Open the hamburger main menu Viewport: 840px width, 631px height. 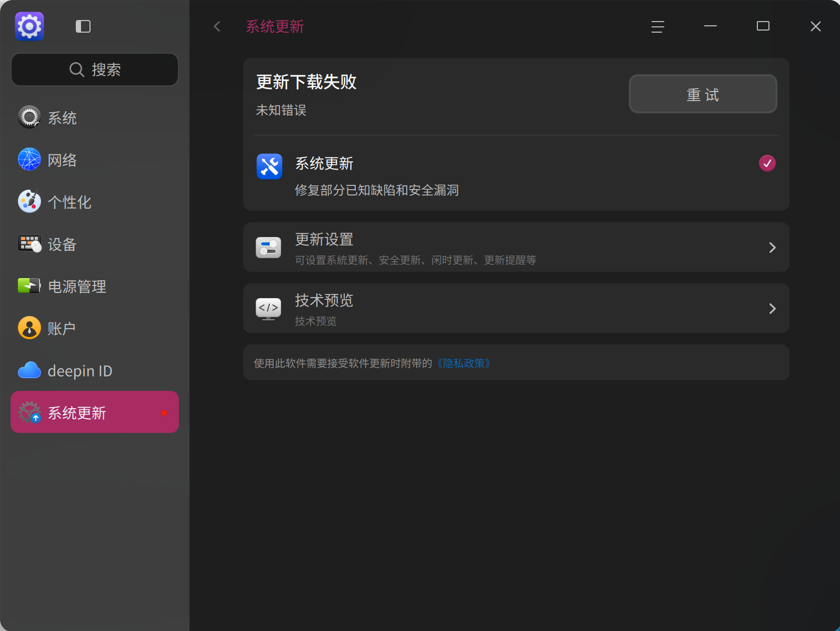point(658,26)
